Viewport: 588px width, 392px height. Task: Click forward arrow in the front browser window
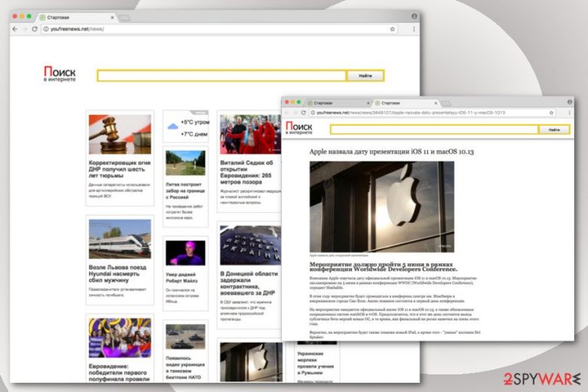coord(295,113)
